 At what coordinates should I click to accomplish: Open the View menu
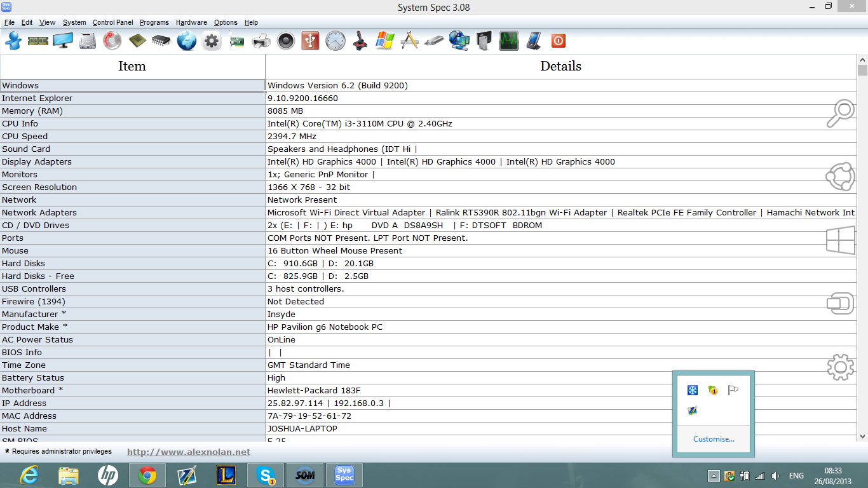point(48,22)
